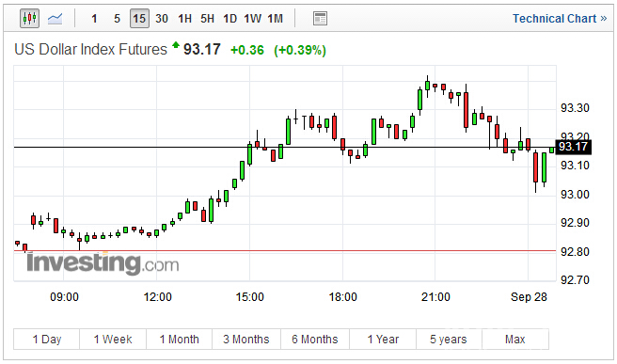Click the US Dollar Index Futures title
Screen dimensions: 617x364
click(91, 50)
